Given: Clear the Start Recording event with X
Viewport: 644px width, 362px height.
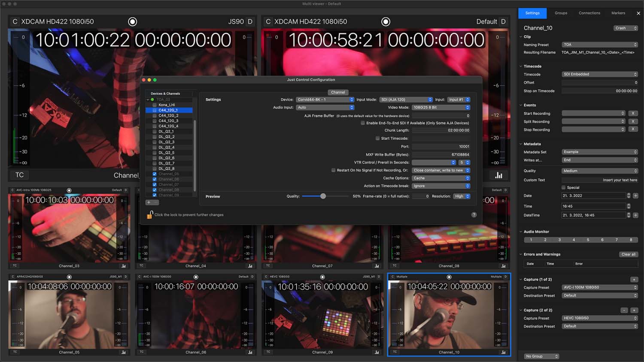Looking at the screenshot, I should point(633,113).
